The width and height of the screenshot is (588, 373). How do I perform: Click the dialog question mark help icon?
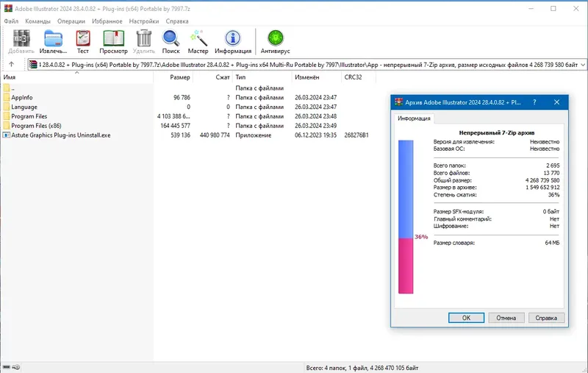click(534, 102)
